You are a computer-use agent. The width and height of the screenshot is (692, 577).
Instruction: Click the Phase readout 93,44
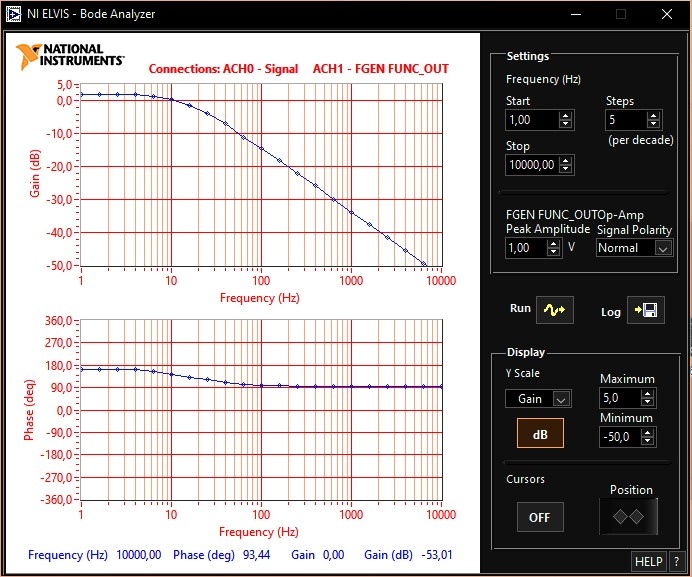(256, 554)
